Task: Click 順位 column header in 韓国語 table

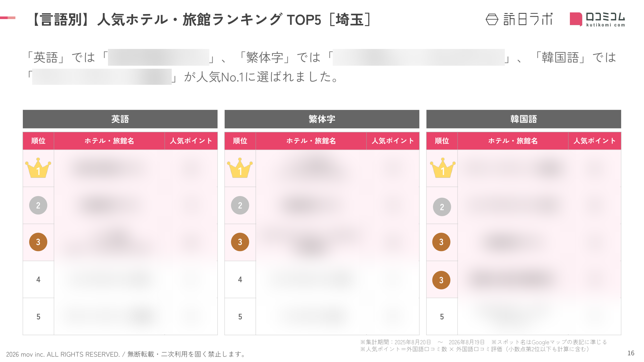Action: point(442,141)
